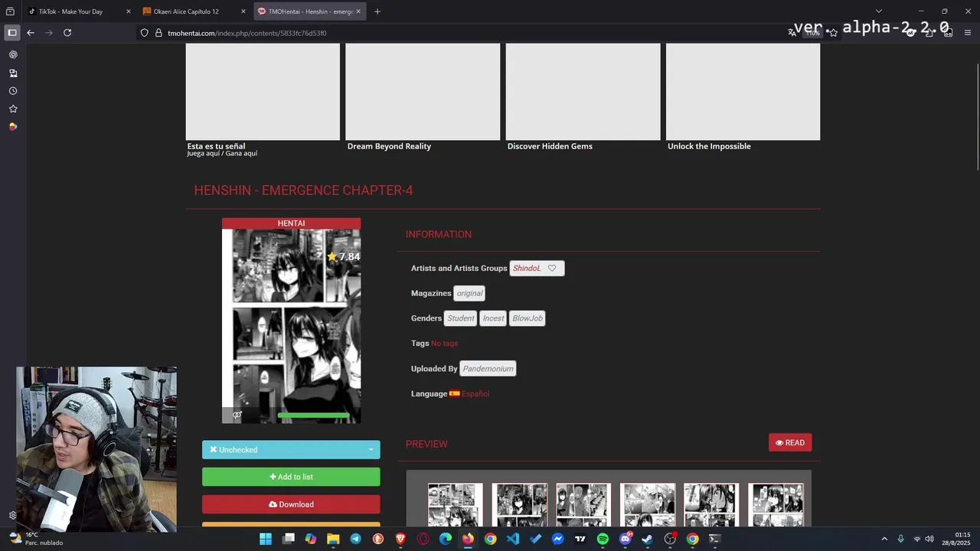Open a new tab with the plus button
The image size is (980, 551).
click(377, 11)
